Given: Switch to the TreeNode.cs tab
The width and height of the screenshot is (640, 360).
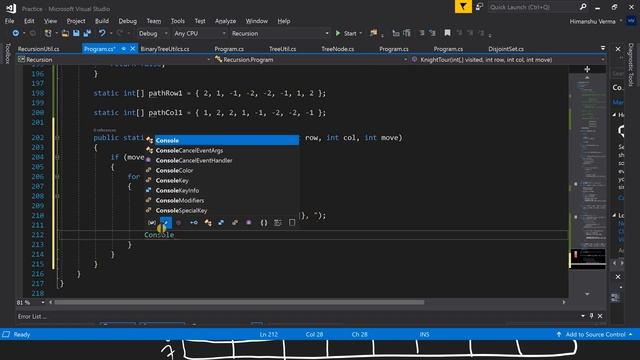Looking at the screenshot, I should pyautogui.click(x=338, y=49).
